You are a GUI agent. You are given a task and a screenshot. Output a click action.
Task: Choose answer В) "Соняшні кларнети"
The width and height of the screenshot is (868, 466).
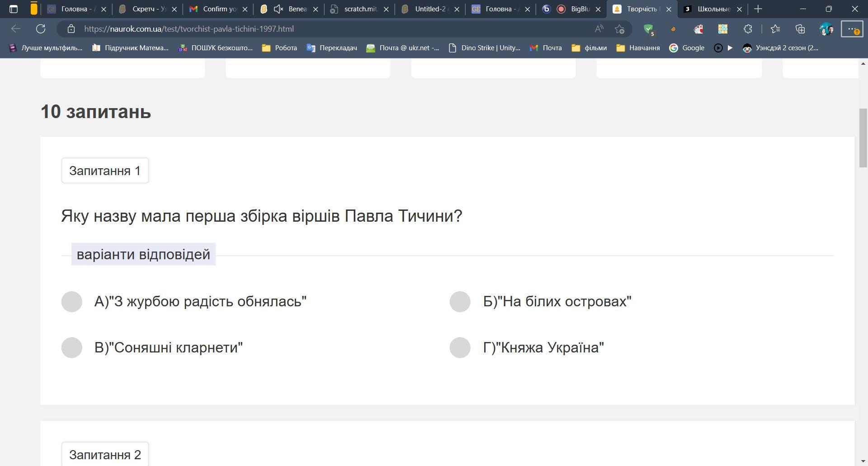click(71, 347)
